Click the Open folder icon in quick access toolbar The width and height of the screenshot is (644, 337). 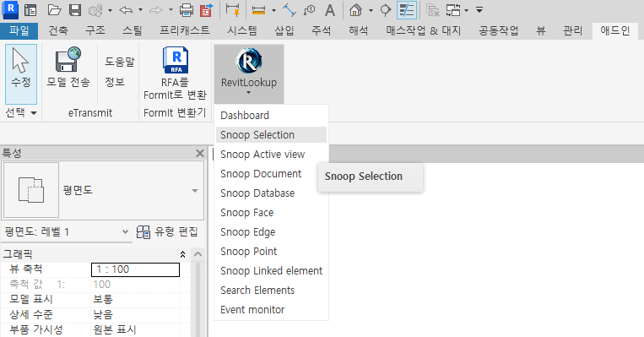coord(54,10)
